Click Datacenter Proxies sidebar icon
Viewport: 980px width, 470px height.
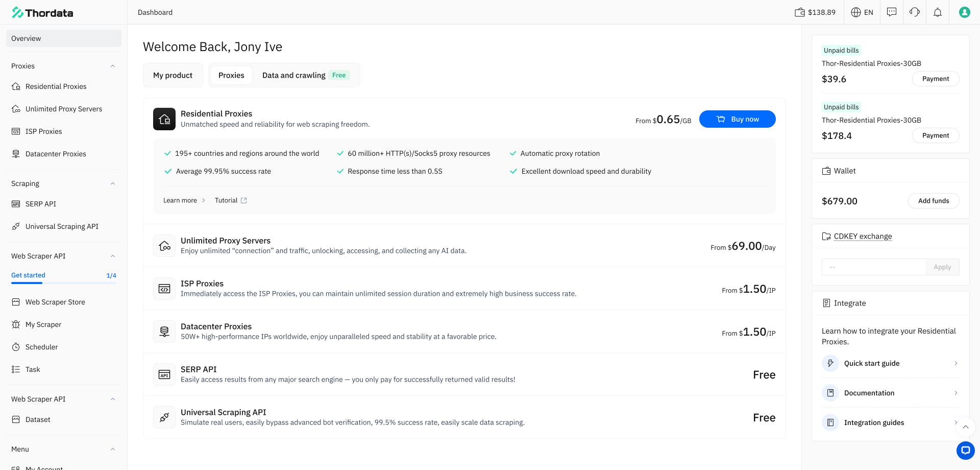(x=16, y=154)
